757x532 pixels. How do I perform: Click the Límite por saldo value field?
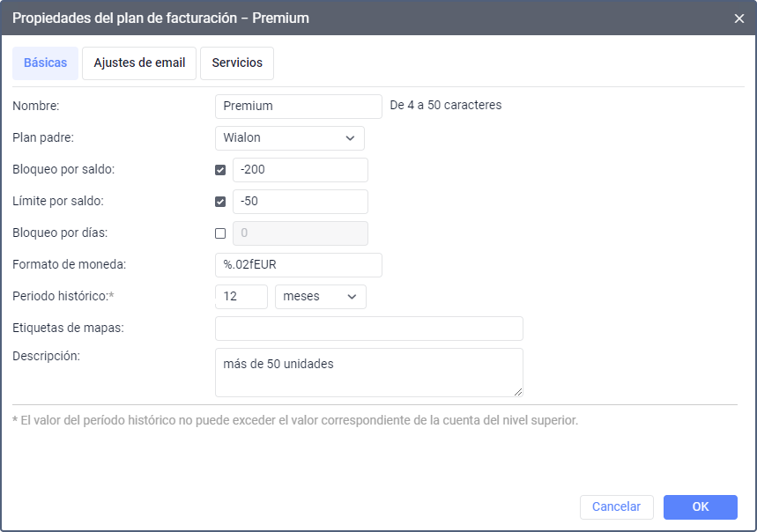tap(300, 202)
